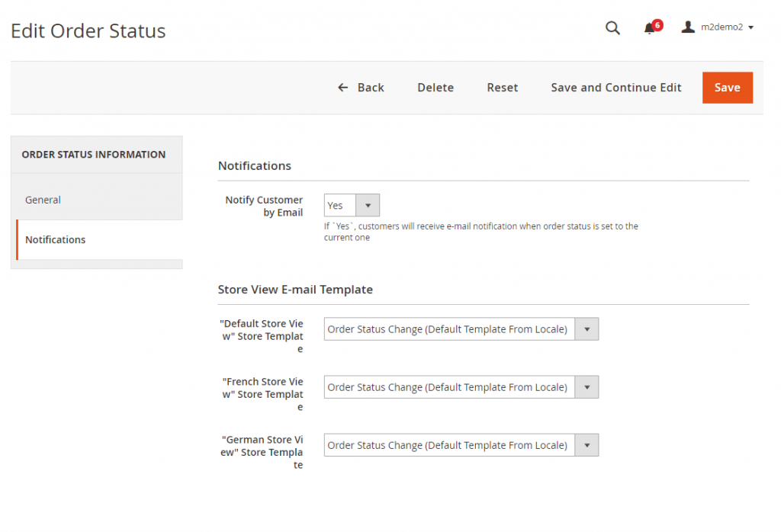Go Back to the previous page
The width and height of the screenshot is (781, 532).
[361, 87]
